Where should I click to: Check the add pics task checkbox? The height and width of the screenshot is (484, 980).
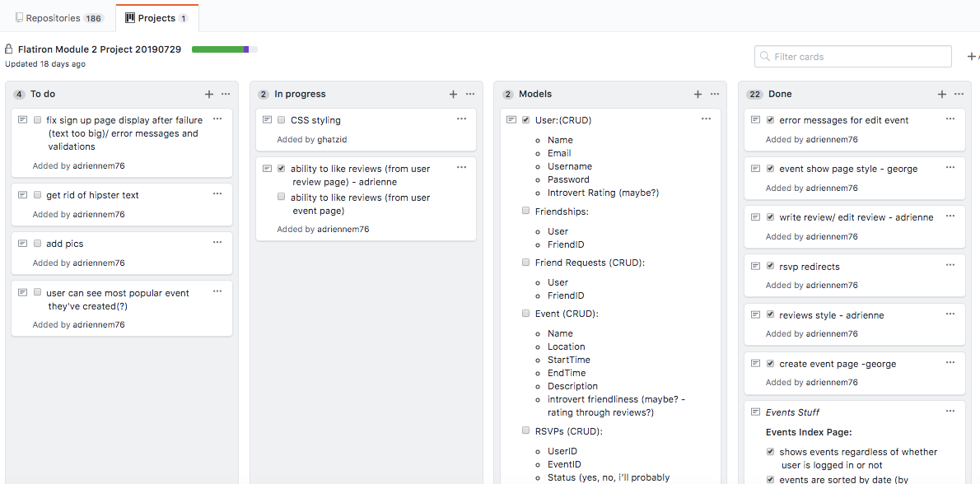[37, 243]
